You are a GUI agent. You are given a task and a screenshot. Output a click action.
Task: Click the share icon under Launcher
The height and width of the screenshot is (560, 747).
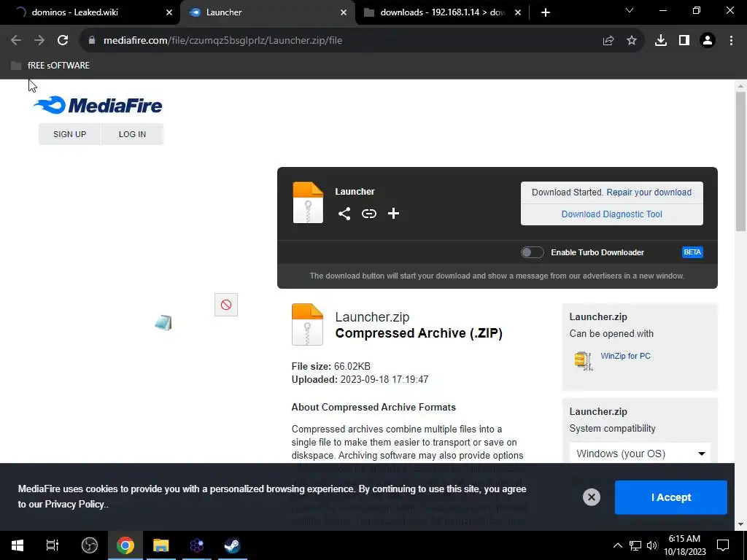tap(344, 214)
